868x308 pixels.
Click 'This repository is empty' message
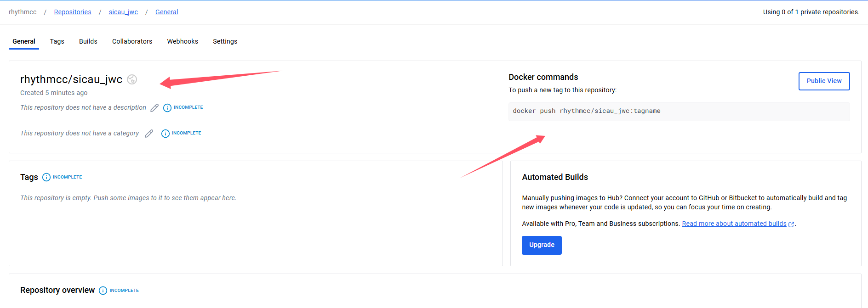click(x=128, y=198)
